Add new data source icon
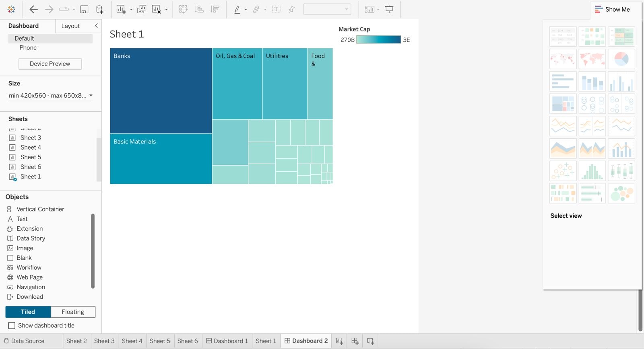 pos(99,9)
